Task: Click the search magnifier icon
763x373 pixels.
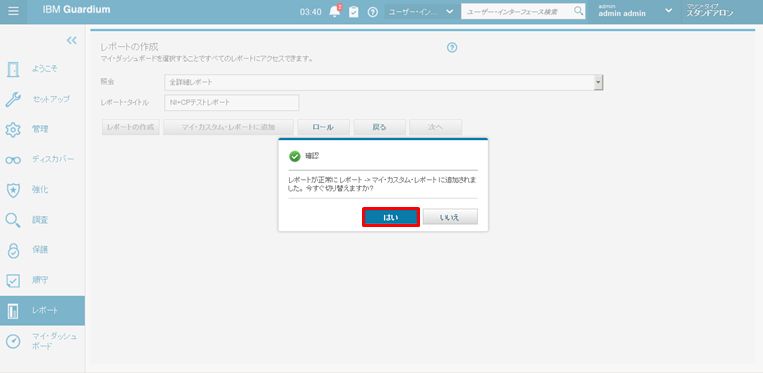Action: point(578,11)
